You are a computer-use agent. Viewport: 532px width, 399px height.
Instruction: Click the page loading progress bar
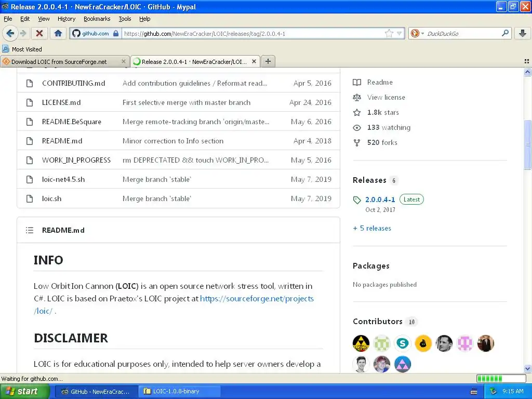pos(501,378)
